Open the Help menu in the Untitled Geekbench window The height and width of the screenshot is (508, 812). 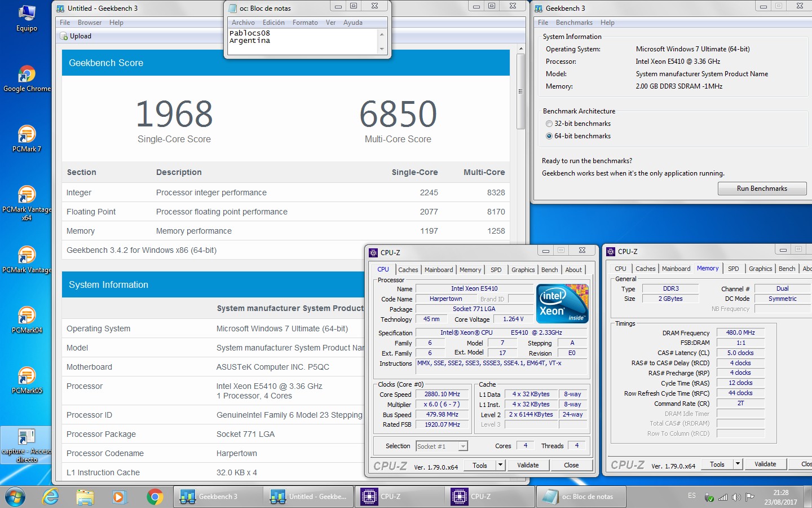116,23
